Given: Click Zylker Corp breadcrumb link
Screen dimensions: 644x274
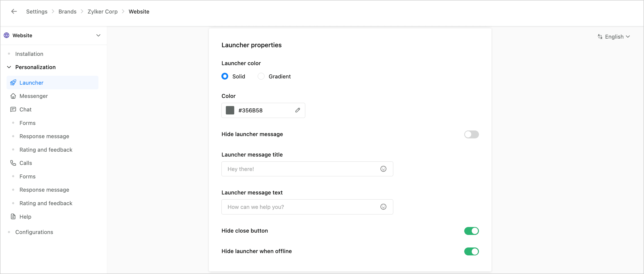Looking at the screenshot, I should (x=102, y=11).
